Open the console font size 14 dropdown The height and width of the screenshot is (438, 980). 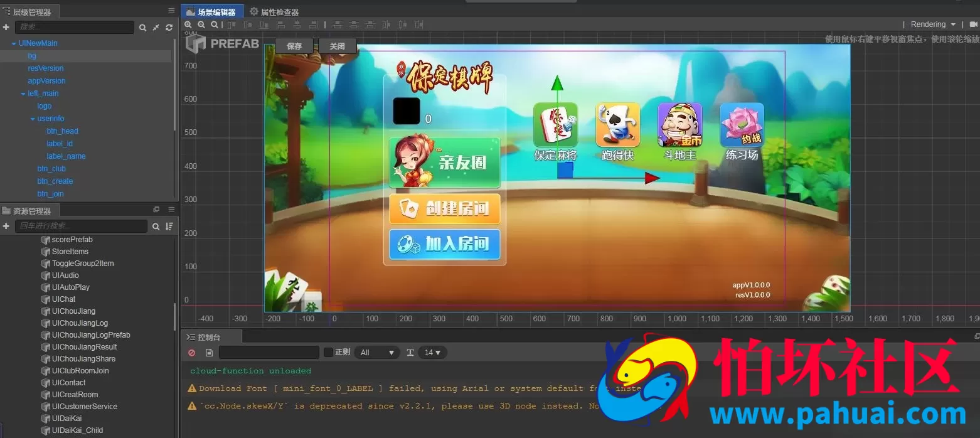click(x=433, y=353)
